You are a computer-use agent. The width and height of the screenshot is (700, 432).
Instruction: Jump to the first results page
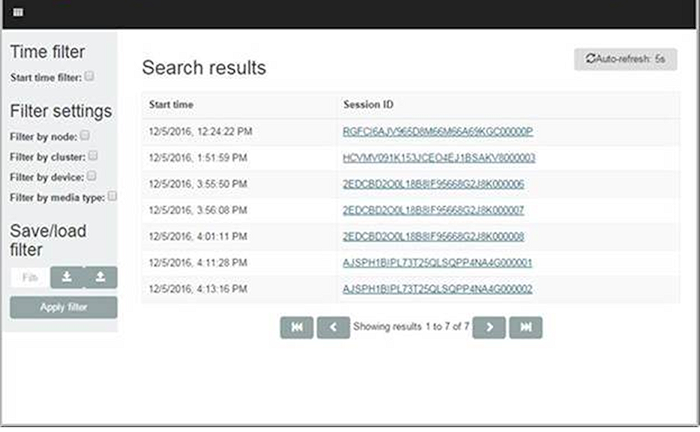point(296,327)
